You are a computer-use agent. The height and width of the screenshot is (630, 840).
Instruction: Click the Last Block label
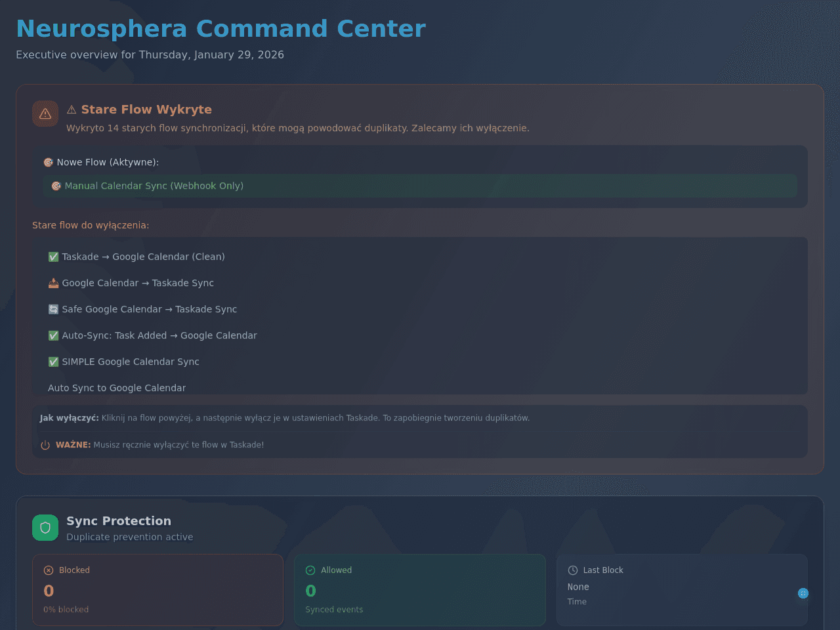point(603,570)
